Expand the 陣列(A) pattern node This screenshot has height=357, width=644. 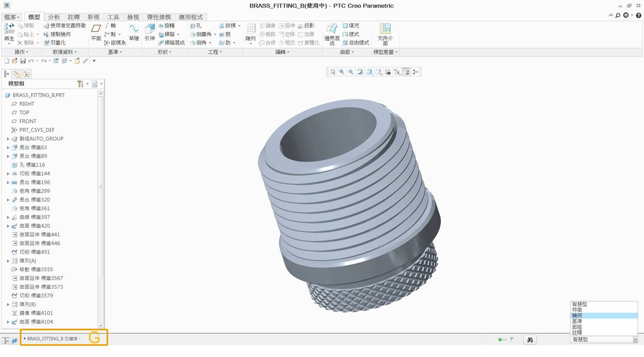point(8,261)
